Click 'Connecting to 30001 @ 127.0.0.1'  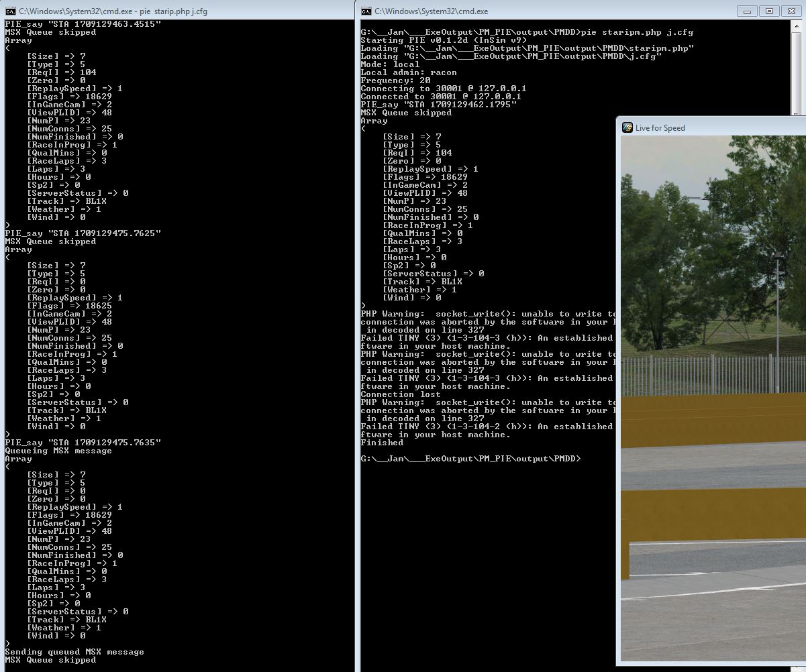[444, 89]
